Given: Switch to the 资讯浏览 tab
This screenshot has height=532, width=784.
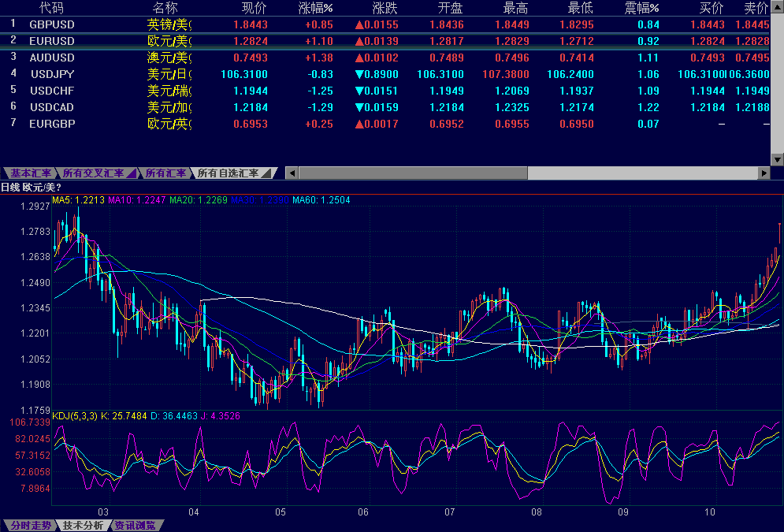Looking at the screenshot, I should tap(135, 526).
